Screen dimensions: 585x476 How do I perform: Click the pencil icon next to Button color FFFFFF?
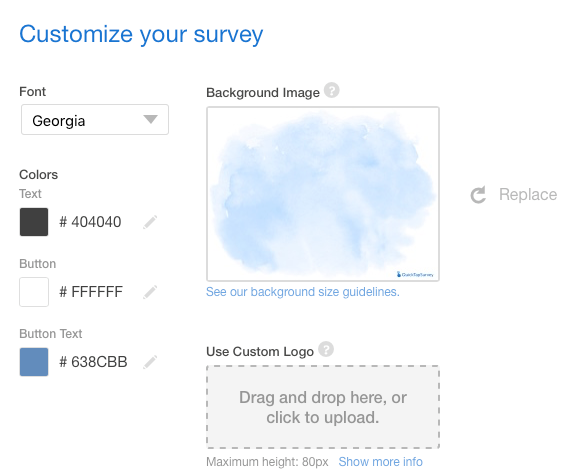pyautogui.click(x=150, y=292)
